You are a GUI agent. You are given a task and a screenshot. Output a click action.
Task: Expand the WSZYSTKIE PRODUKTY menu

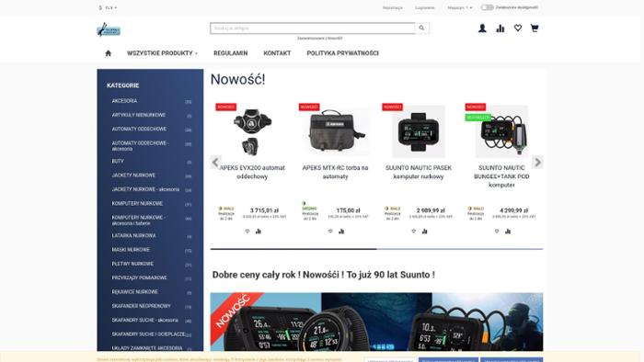[162, 53]
